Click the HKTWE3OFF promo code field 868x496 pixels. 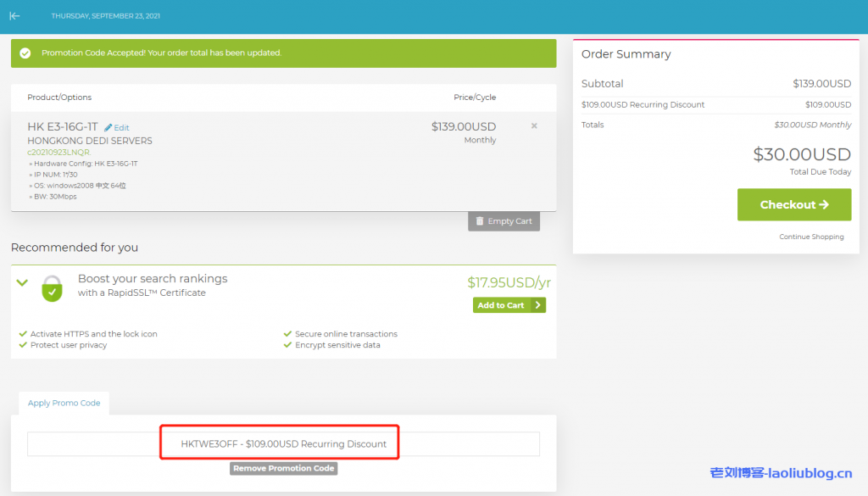[283, 443]
